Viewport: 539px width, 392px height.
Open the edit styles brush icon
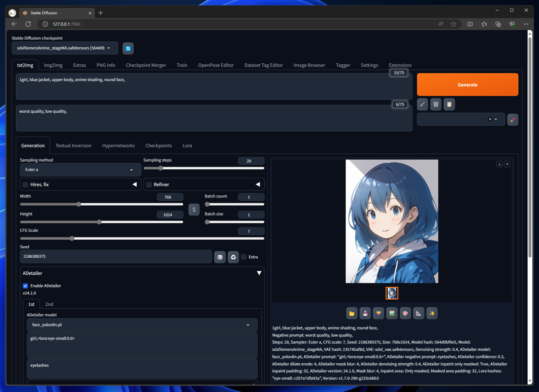pos(512,119)
